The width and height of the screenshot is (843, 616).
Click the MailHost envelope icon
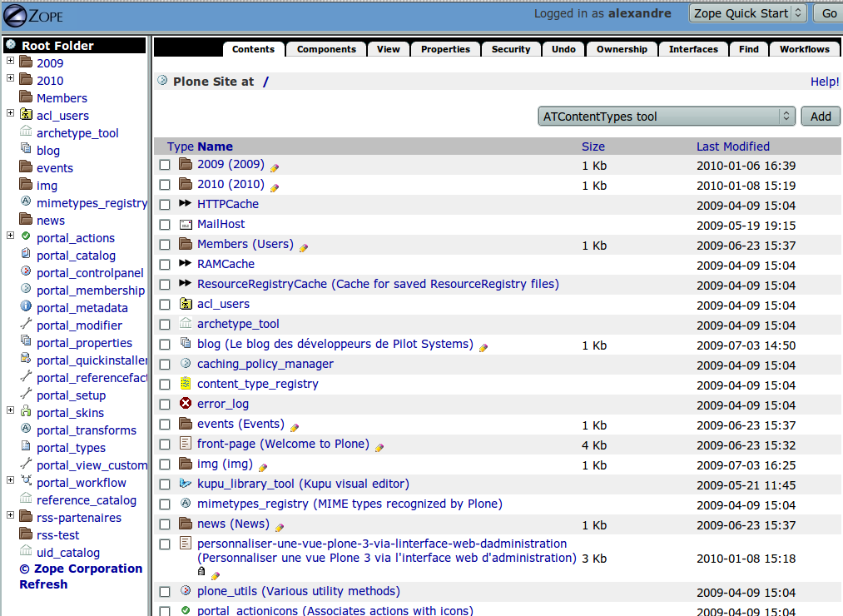tap(186, 224)
